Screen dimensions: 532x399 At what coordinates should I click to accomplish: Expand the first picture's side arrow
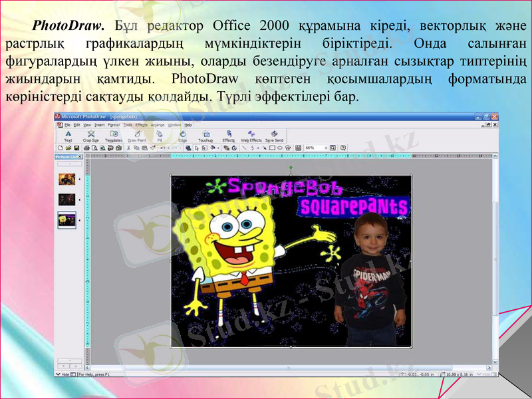(x=80, y=180)
